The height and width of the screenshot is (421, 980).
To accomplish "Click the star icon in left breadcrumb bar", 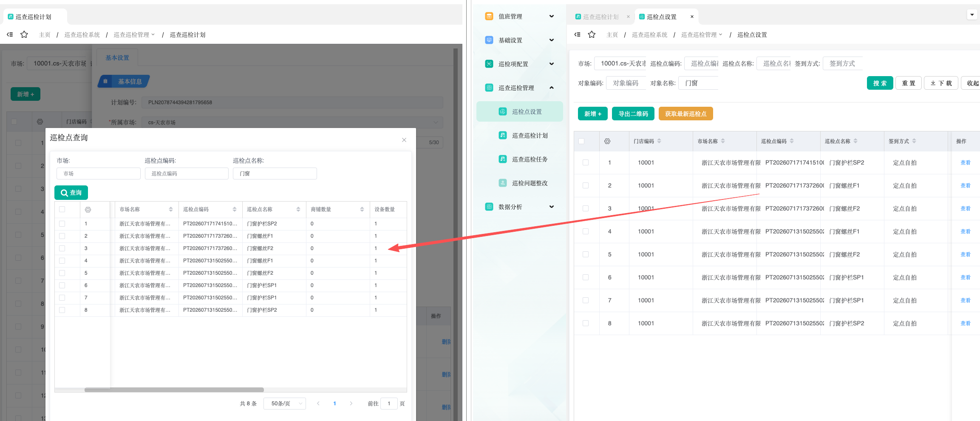I will (x=24, y=34).
